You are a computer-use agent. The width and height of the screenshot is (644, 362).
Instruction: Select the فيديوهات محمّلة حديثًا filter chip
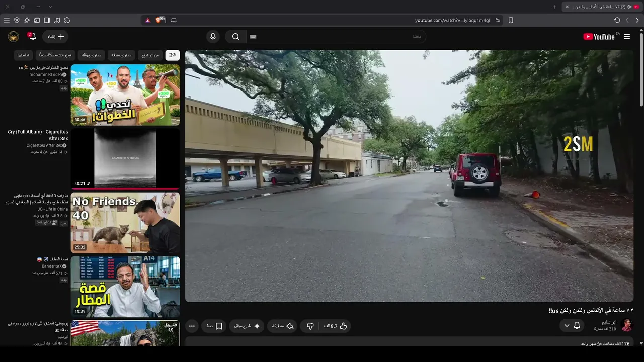[x=55, y=55]
